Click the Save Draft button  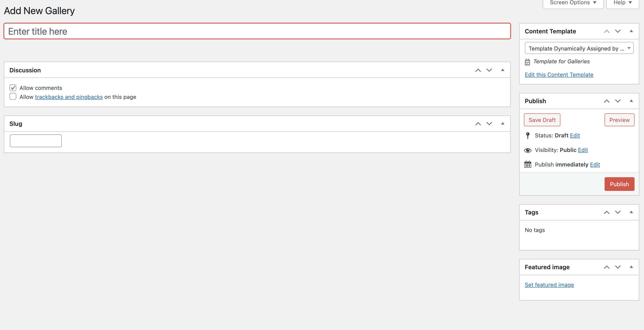tap(542, 120)
